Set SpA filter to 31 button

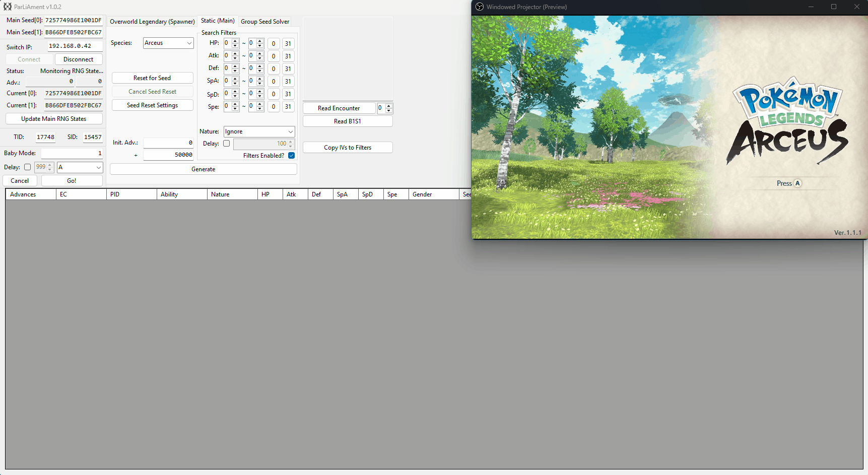pyautogui.click(x=288, y=81)
